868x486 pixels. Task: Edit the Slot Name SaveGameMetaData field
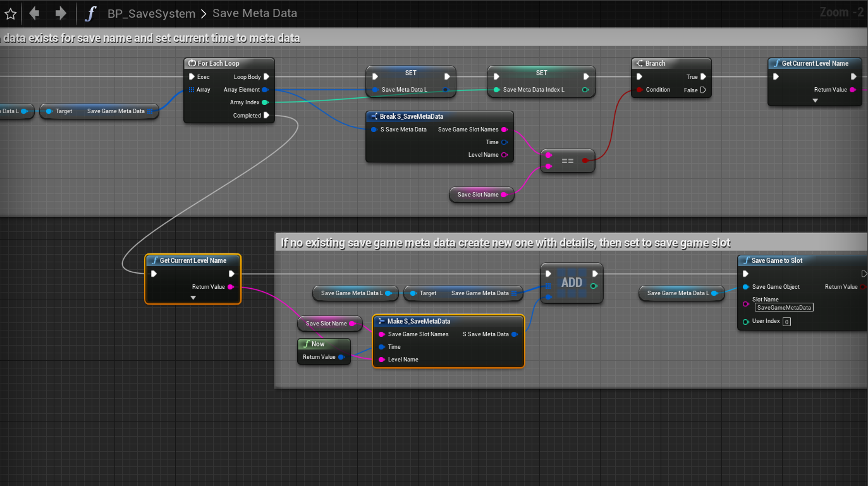pos(784,307)
